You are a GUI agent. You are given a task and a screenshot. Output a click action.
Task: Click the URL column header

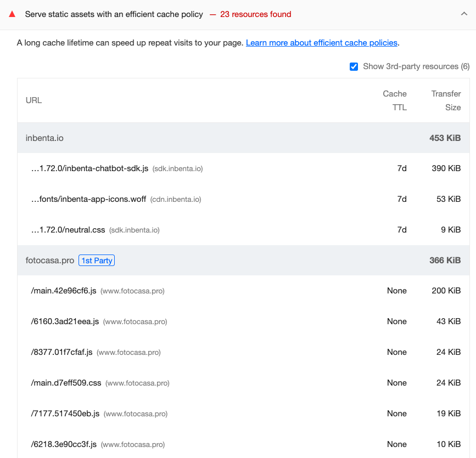[x=33, y=100]
